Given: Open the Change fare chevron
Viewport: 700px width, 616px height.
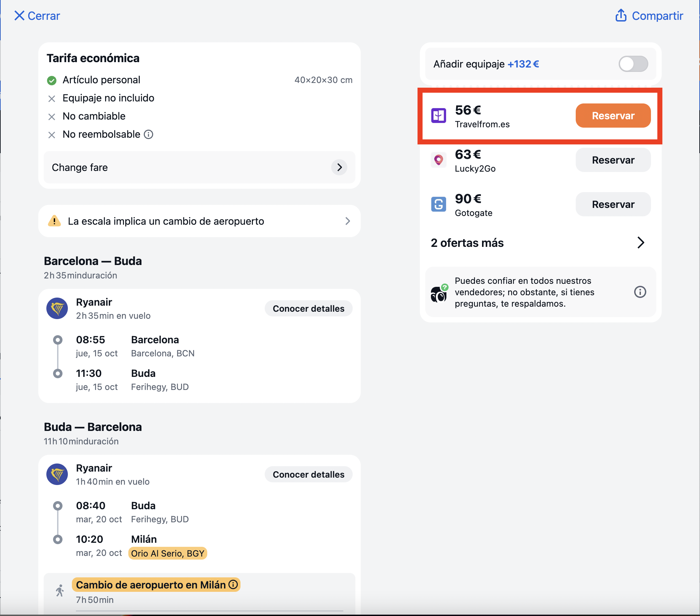Looking at the screenshot, I should tap(339, 168).
